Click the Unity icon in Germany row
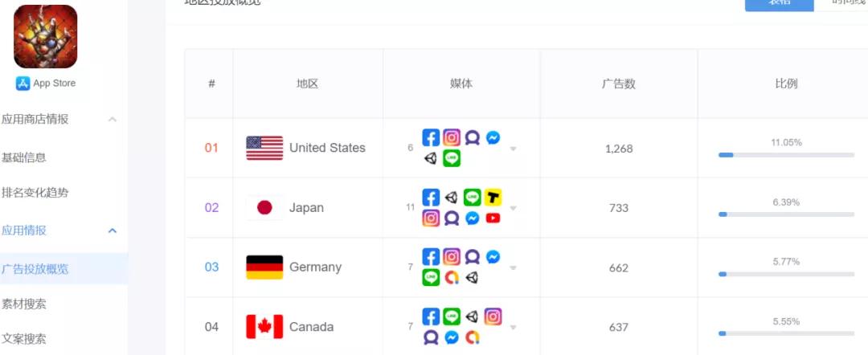The width and height of the screenshot is (868, 355). point(473,277)
